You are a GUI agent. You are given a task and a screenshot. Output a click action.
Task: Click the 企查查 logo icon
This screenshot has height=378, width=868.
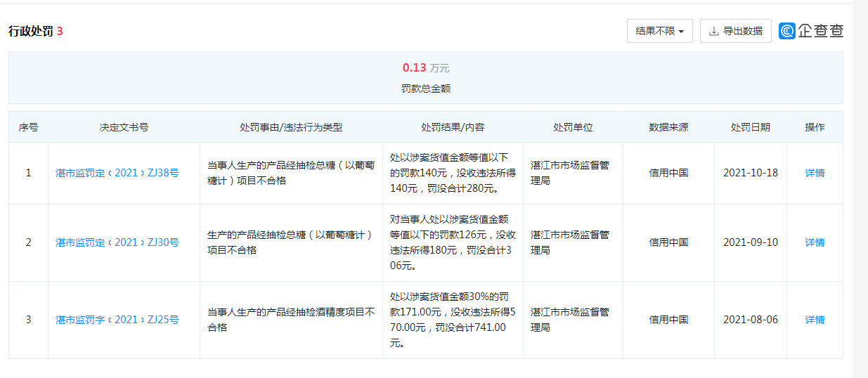click(x=787, y=31)
